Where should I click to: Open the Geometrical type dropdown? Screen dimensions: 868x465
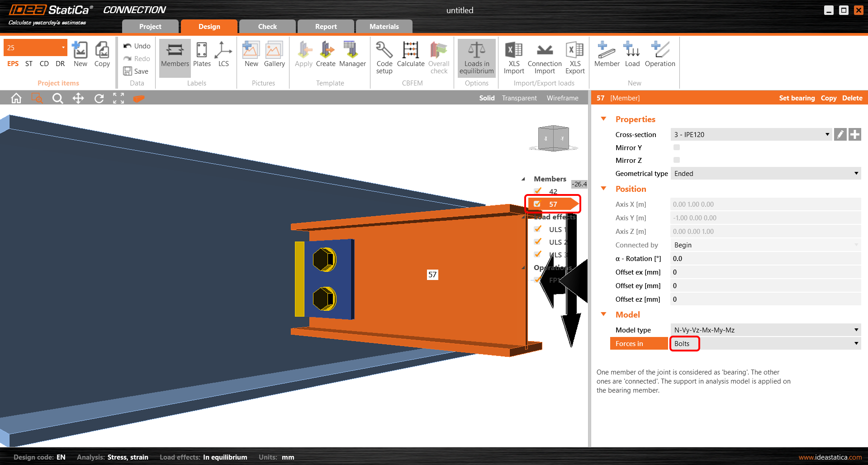click(765, 174)
